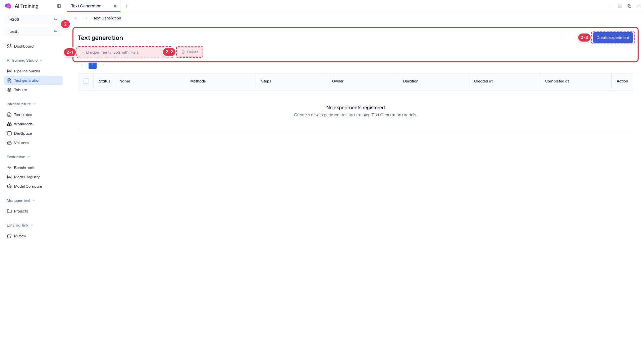Viewport: 644px width, 362px height.
Task: Open Projects under Management
Action: tap(33, 211)
